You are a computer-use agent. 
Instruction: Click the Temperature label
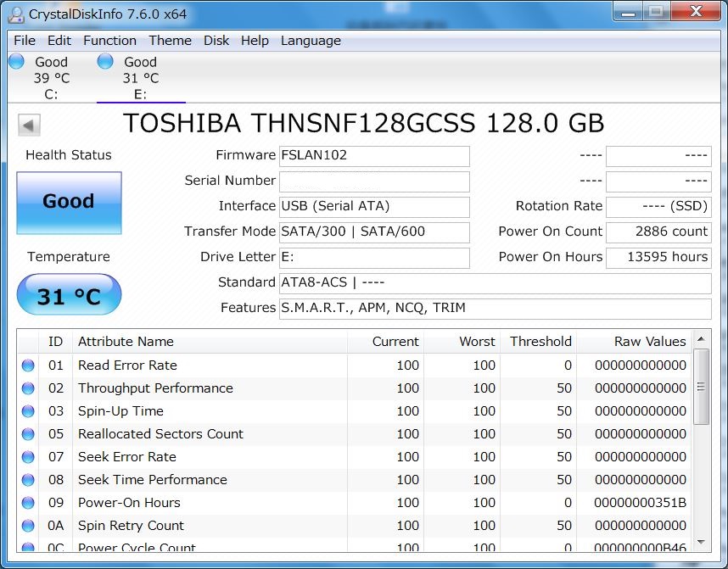69,257
